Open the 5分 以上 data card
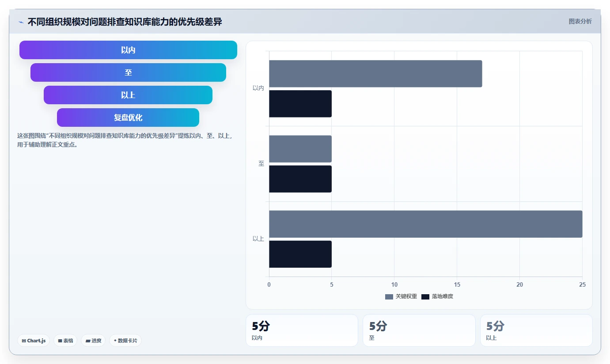Image resolution: width=610 pixels, height=364 pixels. tap(536, 330)
